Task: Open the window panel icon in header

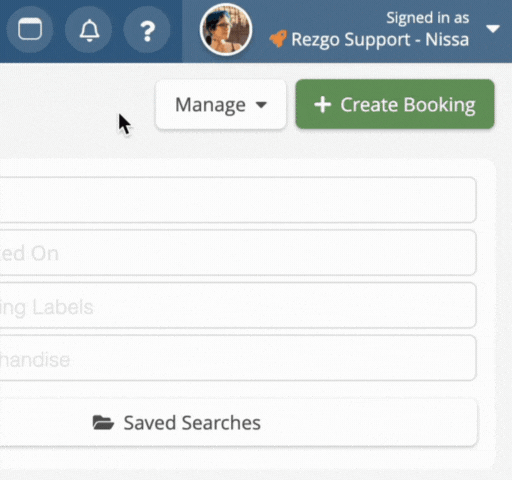Action: pyautogui.click(x=30, y=29)
